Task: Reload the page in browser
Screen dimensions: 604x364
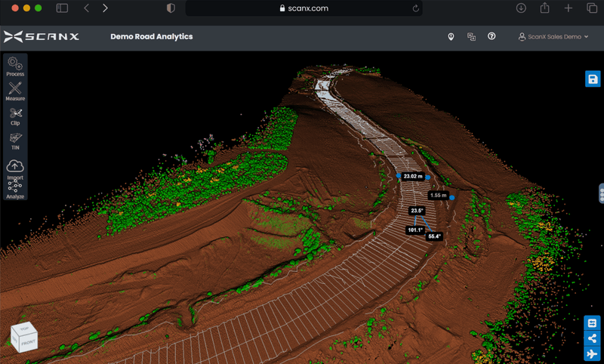Action: coord(416,8)
